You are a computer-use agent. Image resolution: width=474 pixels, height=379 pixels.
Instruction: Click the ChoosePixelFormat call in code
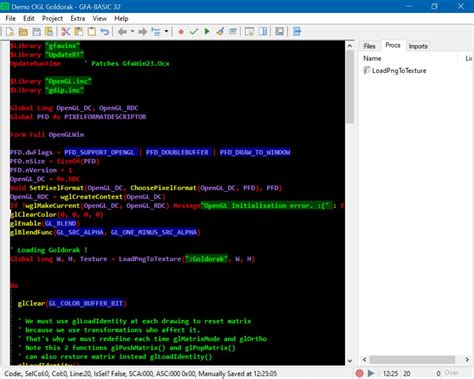point(163,188)
